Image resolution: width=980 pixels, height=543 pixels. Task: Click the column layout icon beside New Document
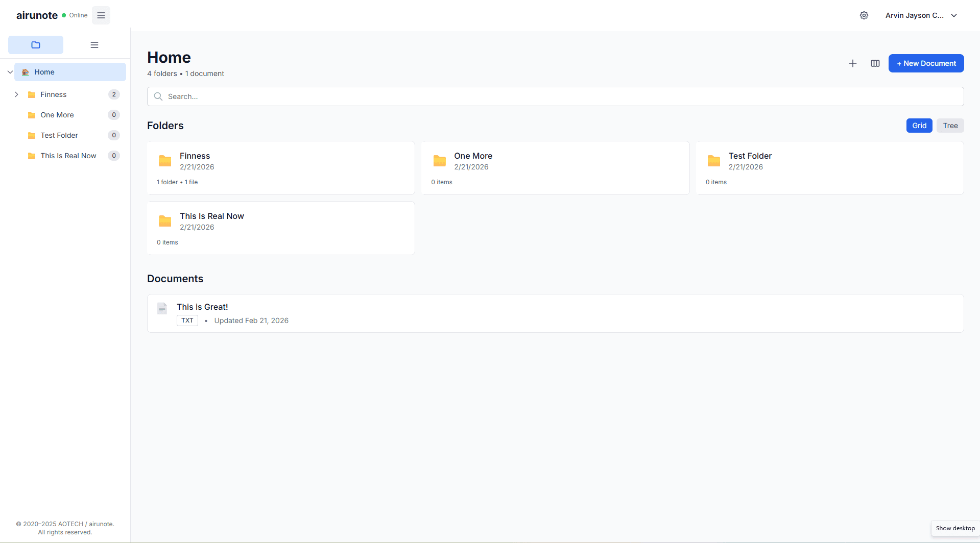click(875, 63)
